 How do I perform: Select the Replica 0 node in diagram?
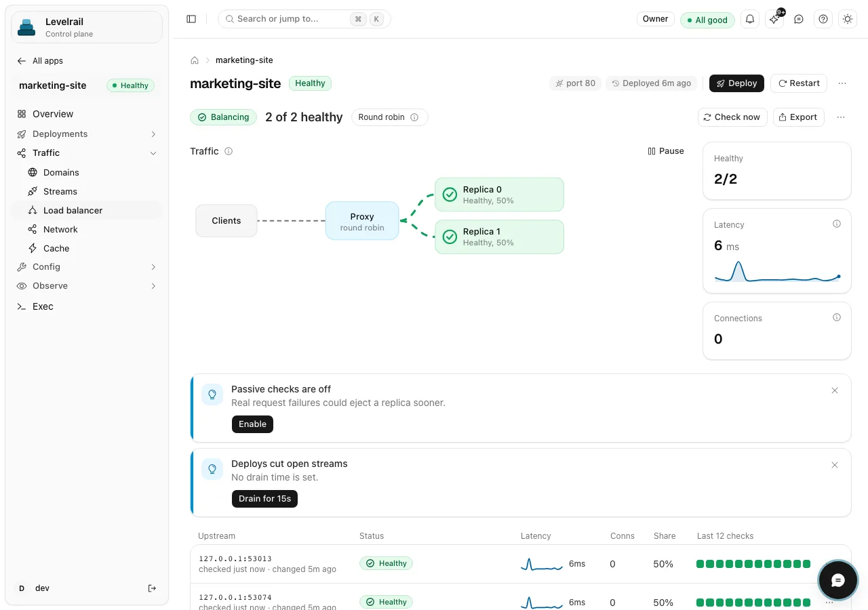pos(499,195)
